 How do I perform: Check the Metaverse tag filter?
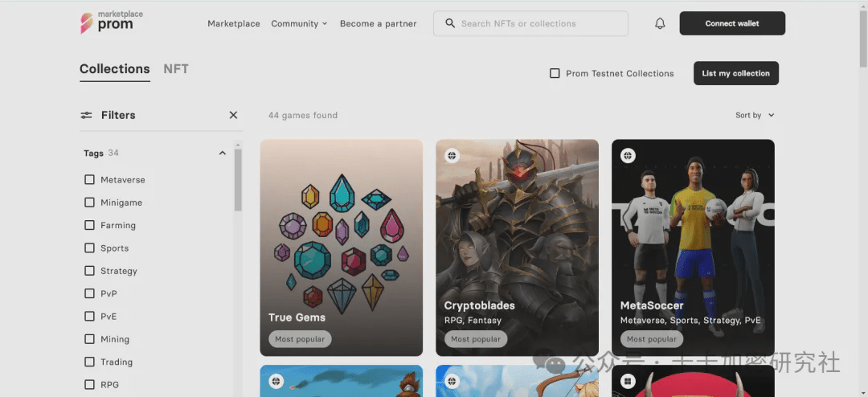pyautogui.click(x=89, y=180)
